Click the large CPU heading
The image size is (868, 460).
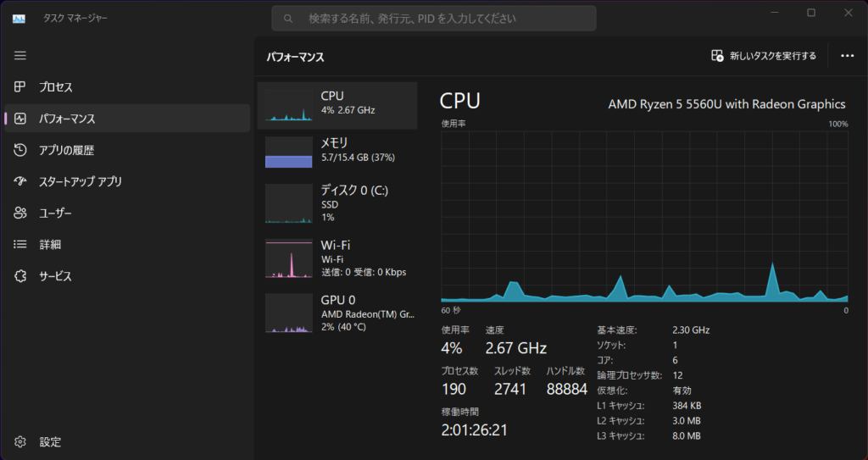coord(459,102)
